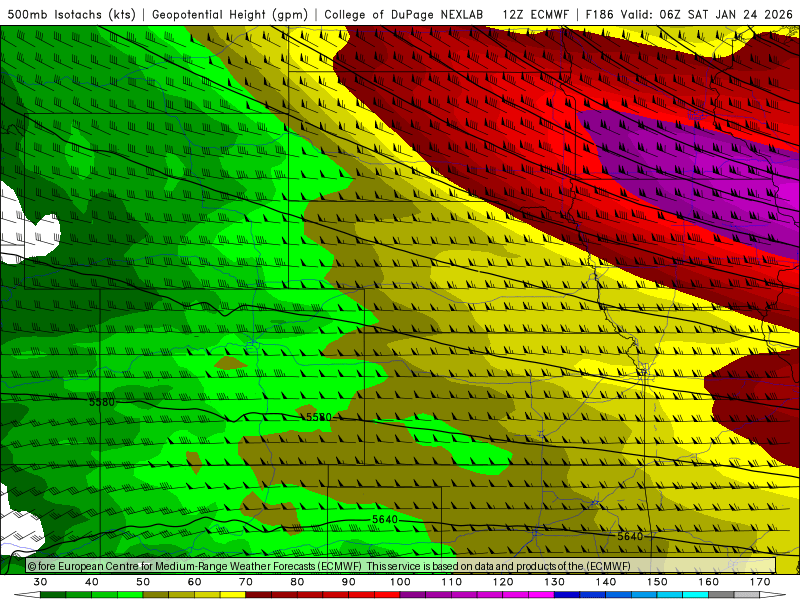Click the "500mb Isotachs (kts)" title text

pyautogui.click(x=71, y=14)
